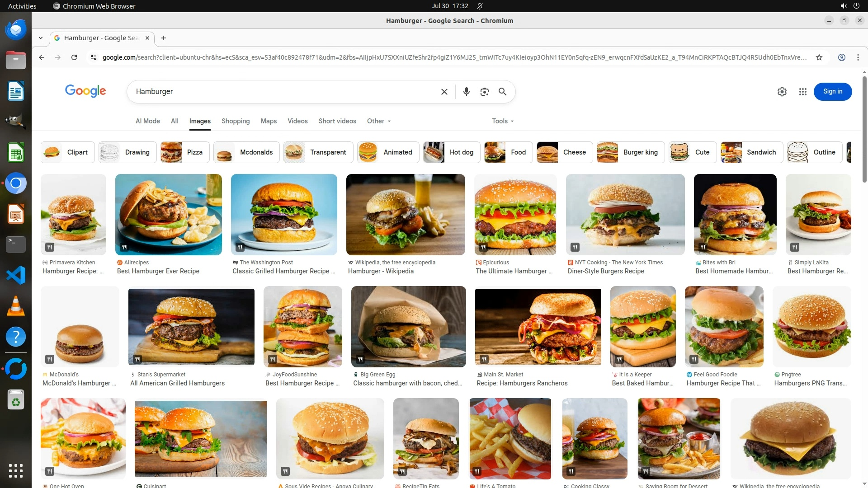Screen dimensions: 868x488
Task: Open Thunderbird from the dock
Action: tap(16, 30)
